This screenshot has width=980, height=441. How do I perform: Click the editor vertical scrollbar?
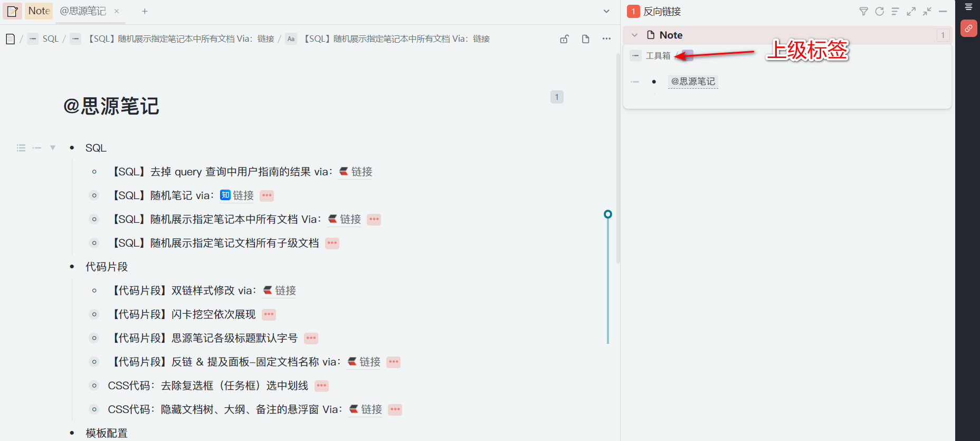click(x=618, y=158)
